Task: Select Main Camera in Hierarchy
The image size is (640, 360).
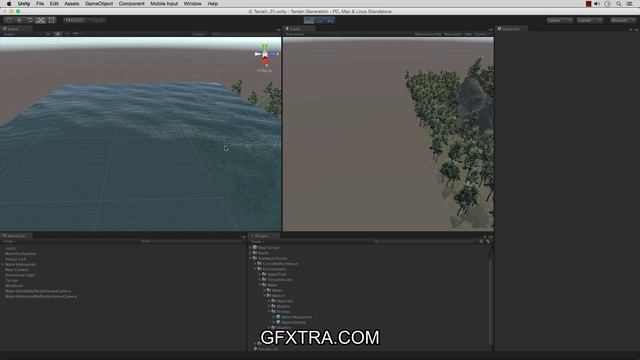Action: tap(17, 270)
